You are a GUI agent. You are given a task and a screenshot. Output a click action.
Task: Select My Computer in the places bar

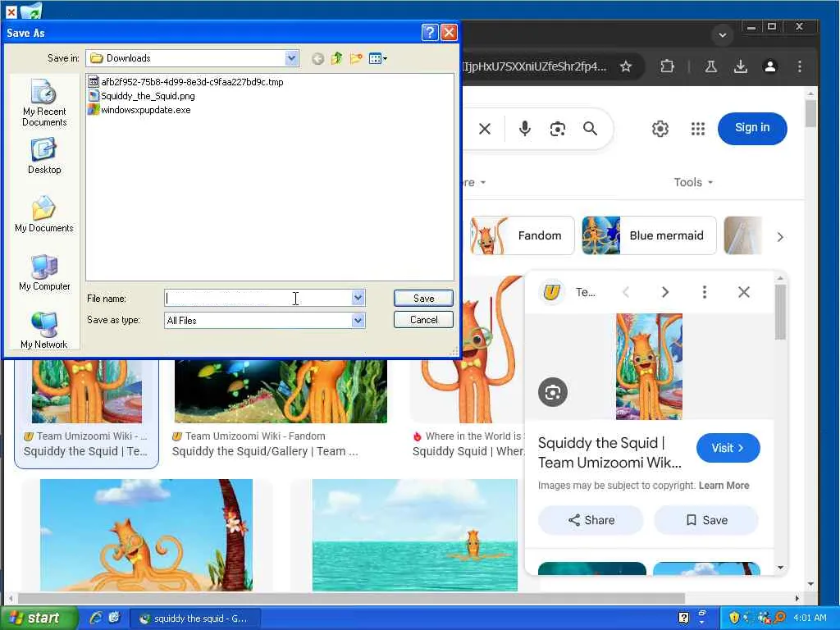pos(44,272)
